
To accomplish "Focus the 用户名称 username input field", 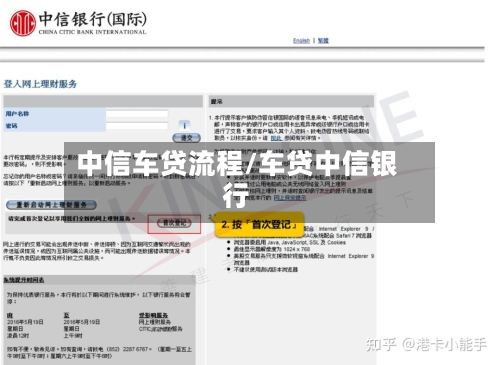I will pyautogui.click(x=137, y=114).
